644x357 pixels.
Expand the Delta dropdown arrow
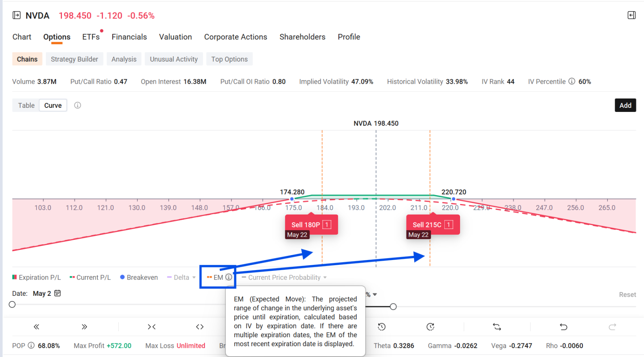(x=194, y=277)
